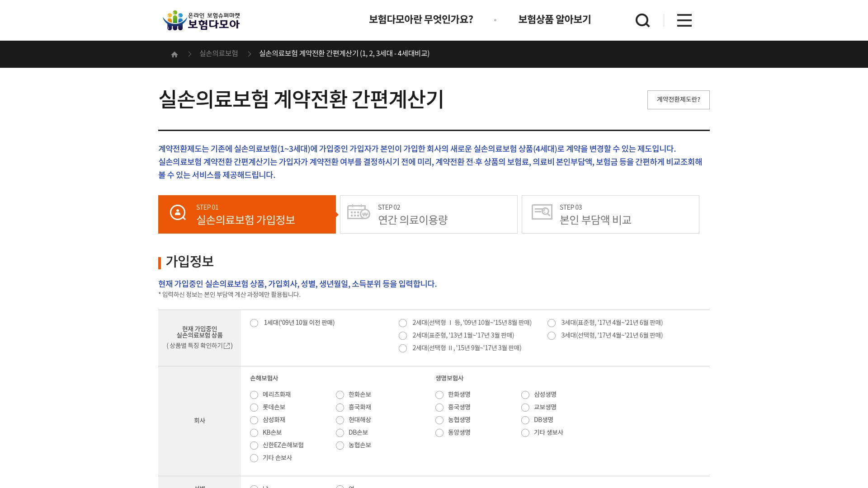Click the search magnifier icon

click(x=642, y=20)
